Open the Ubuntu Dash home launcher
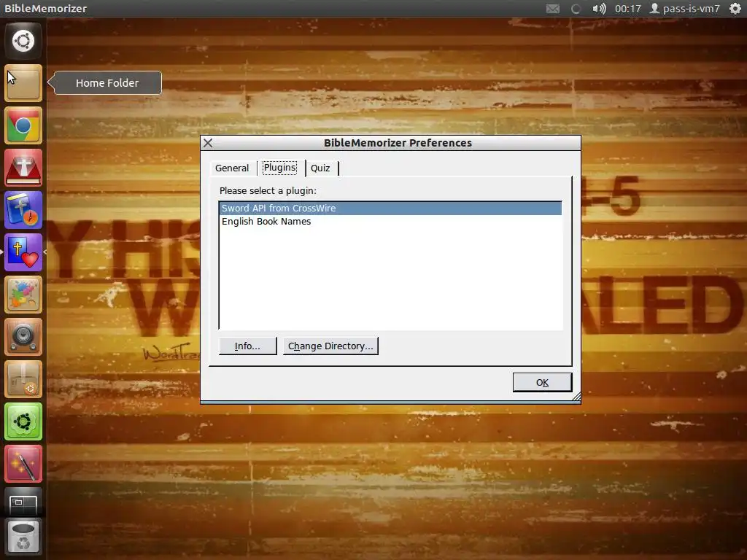747x560 pixels. pyautogui.click(x=23, y=41)
